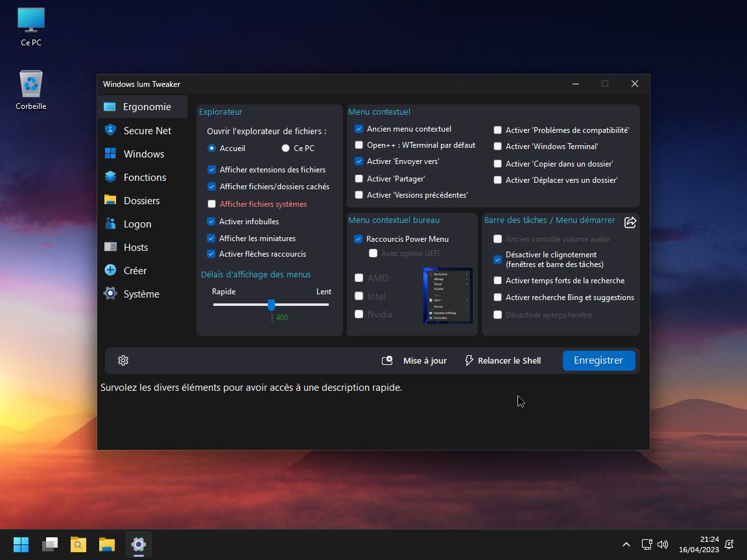Enable Afficher fichiers systèmes checkbox
The width and height of the screenshot is (747, 560).
[x=211, y=204]
